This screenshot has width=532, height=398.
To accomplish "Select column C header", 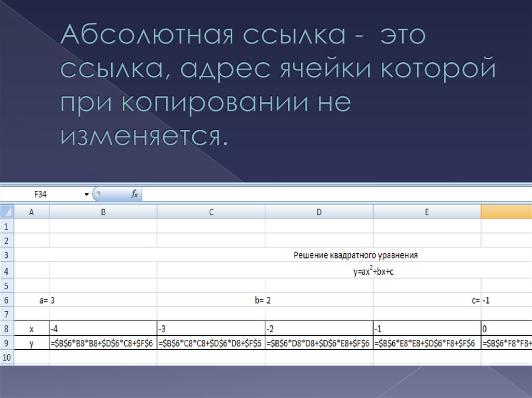I will point(211,212).
